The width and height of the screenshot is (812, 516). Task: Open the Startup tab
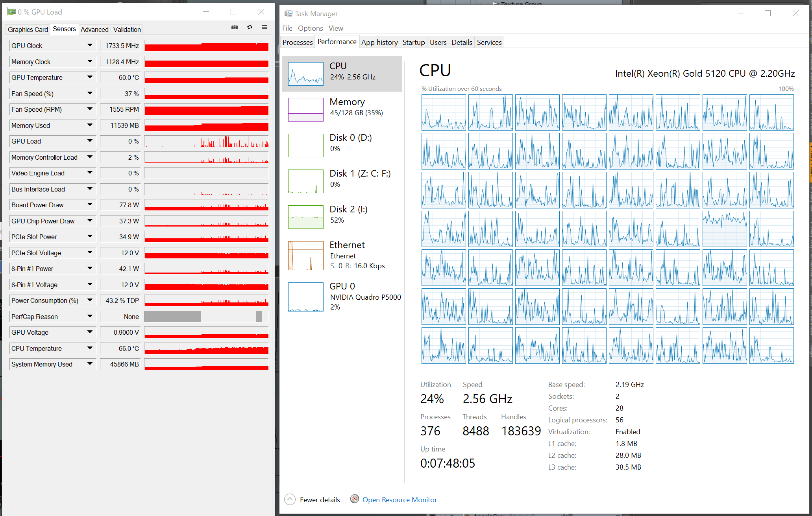[x=414, y=42]
